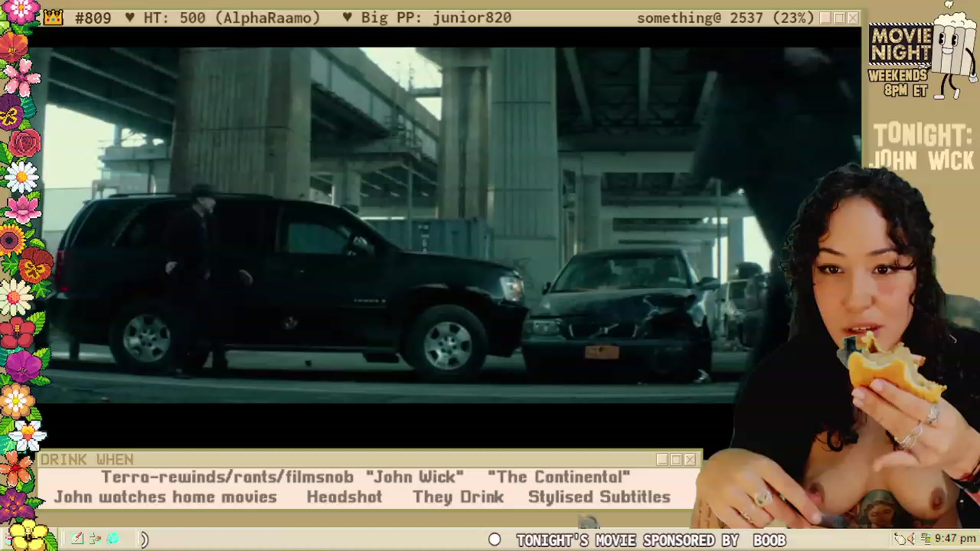
Task: Click the 9:47 pm taskbar clock
Action: coord(955,538)
